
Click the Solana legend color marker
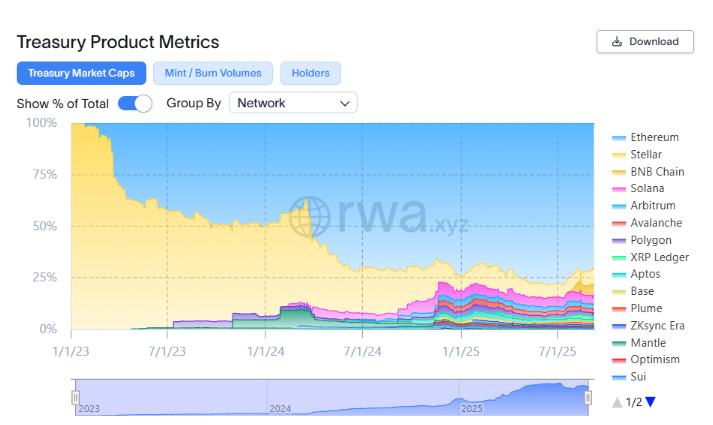(x=618, y=189)
